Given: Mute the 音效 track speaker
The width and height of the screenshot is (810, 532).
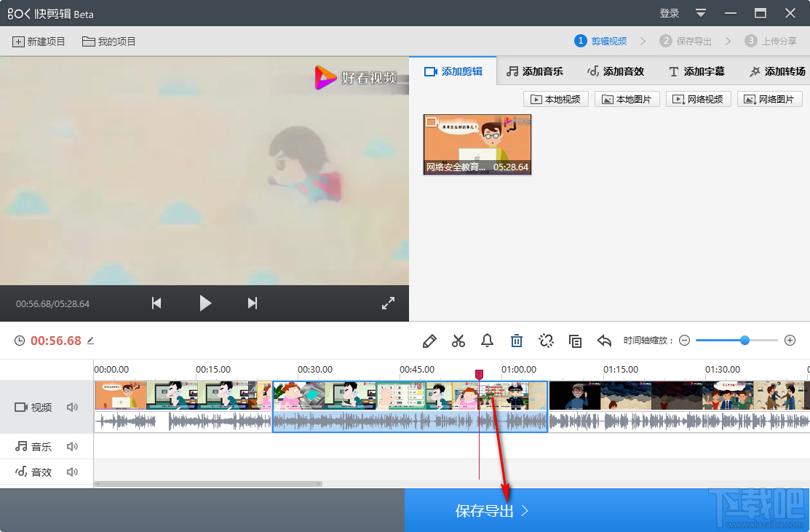Looking at the screenshot, I should (x=72, y=472).
